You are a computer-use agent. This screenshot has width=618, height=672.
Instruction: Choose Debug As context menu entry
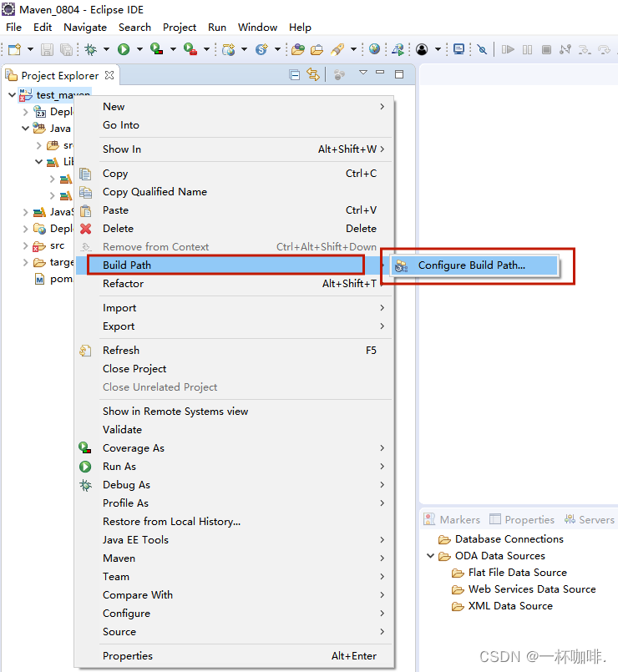tap(234, 485)
